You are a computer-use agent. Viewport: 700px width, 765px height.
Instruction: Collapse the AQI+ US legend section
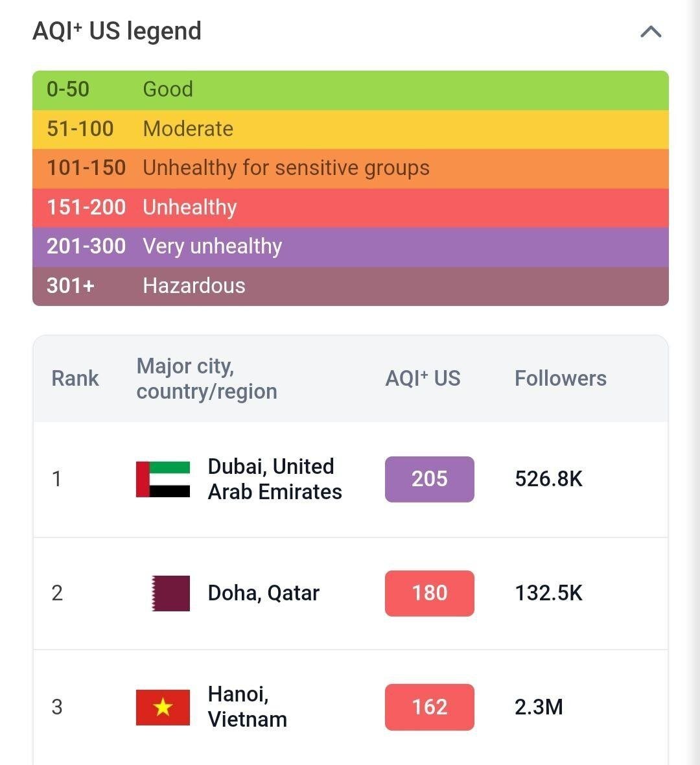(651, 32)
